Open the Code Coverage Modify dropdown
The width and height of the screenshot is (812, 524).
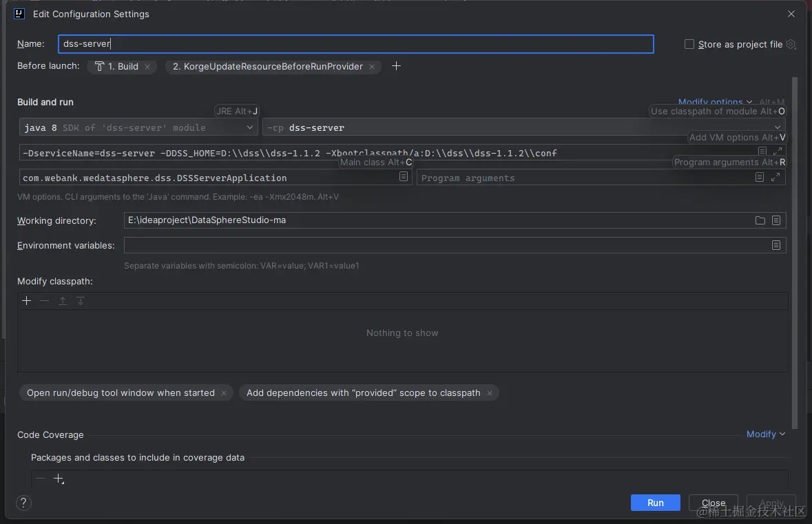(765, 434)
